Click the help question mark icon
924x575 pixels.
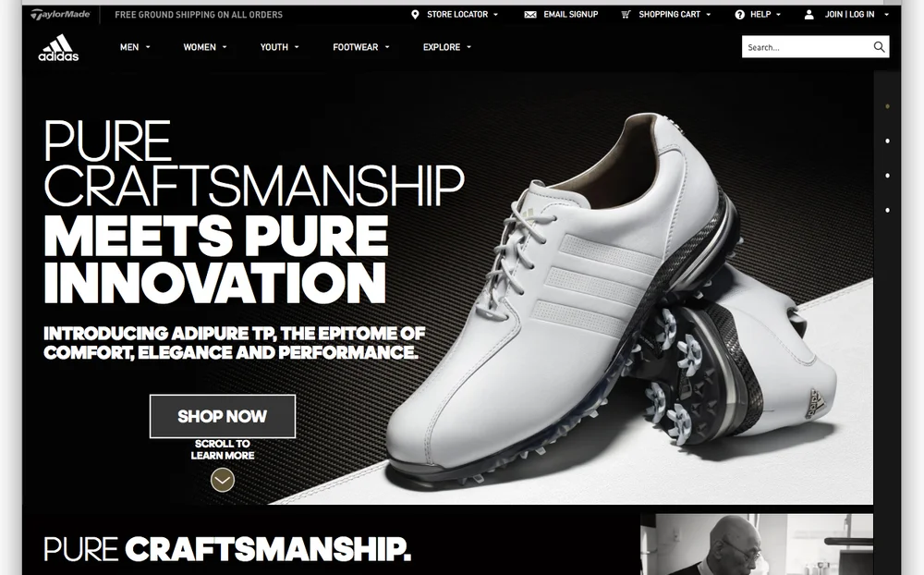click(x=739, y=14)
